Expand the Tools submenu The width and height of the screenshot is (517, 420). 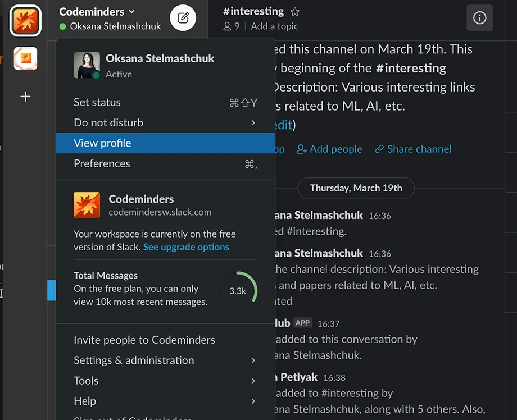point(85,380)
